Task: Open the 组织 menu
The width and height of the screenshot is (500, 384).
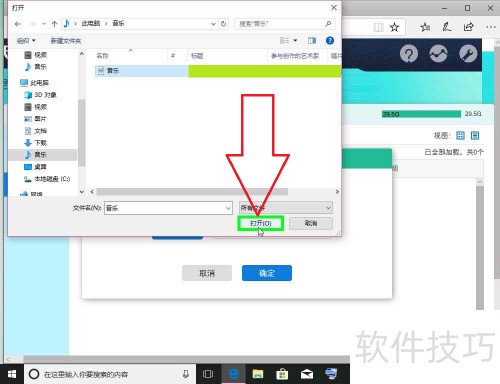Action: point(26,41)
